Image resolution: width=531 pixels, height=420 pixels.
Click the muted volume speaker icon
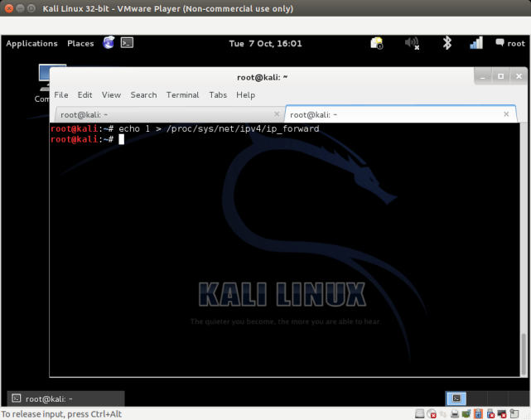point(412,43)
